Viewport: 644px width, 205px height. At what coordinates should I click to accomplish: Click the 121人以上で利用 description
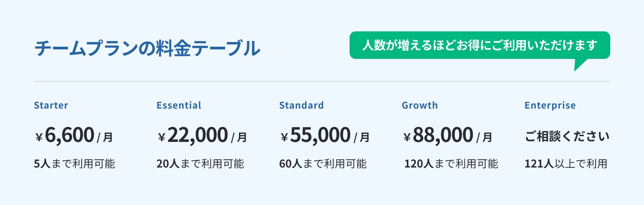pos(566,164)
